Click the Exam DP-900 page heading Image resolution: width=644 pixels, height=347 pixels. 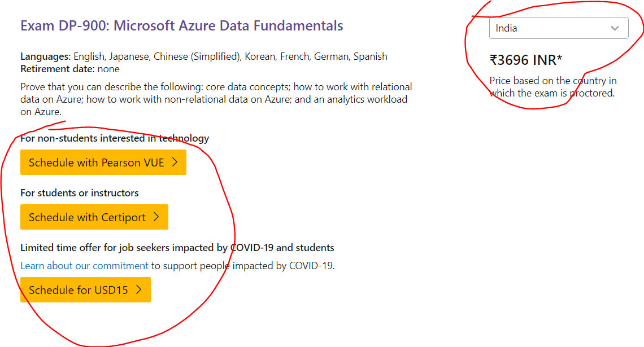click(181, 25)
